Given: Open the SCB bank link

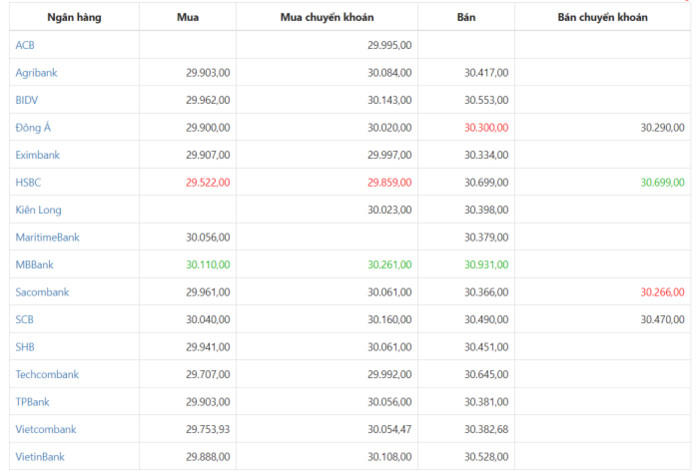Looking at the screenshot, I should [x=25, y=319].
